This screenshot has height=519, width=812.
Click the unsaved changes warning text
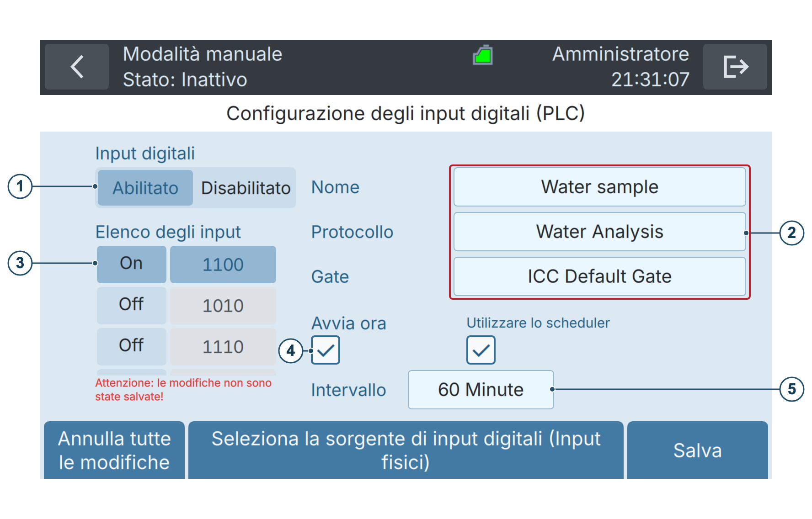[183, 390]
